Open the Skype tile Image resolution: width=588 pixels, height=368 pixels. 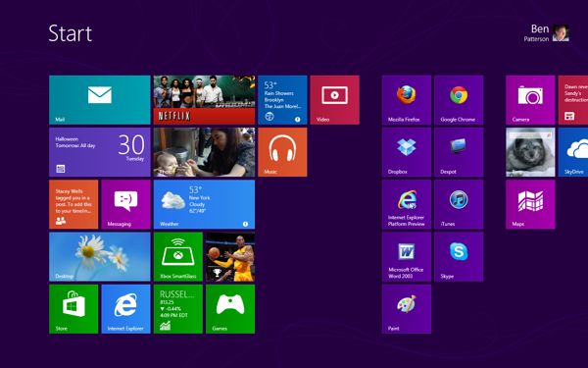tap(459, 256)
